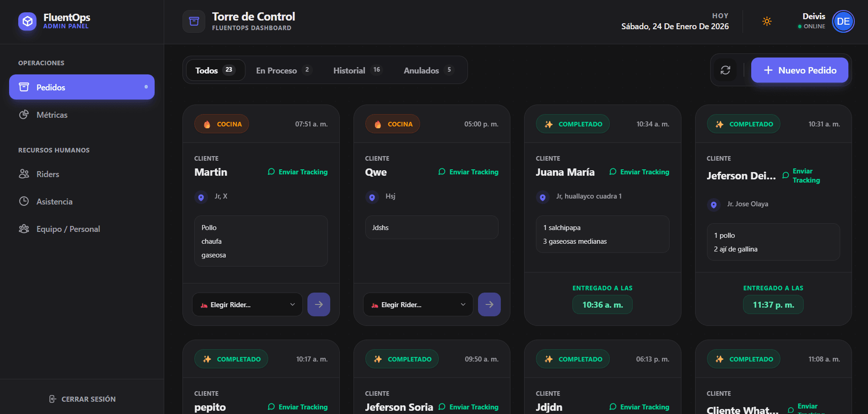Image resolution: width=868 pixels, height=414 pixels.
Task: Open Elegir Rider dropdown for Qwe's order
Action: tap(418, 304)
